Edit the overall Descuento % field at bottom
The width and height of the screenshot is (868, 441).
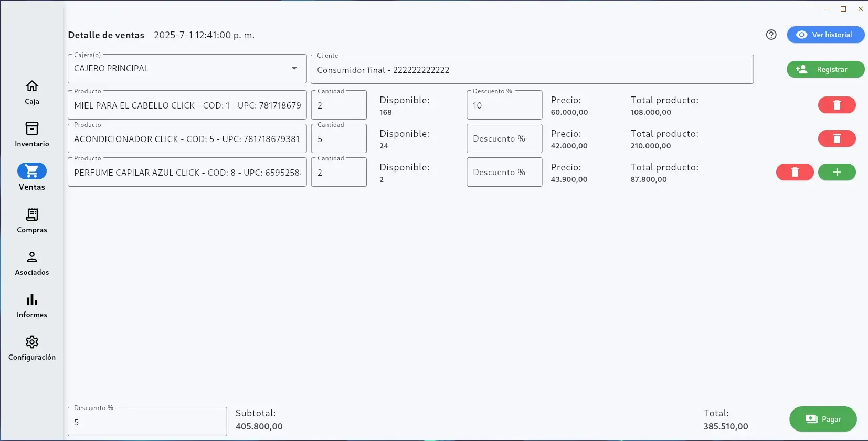[147, 422]
